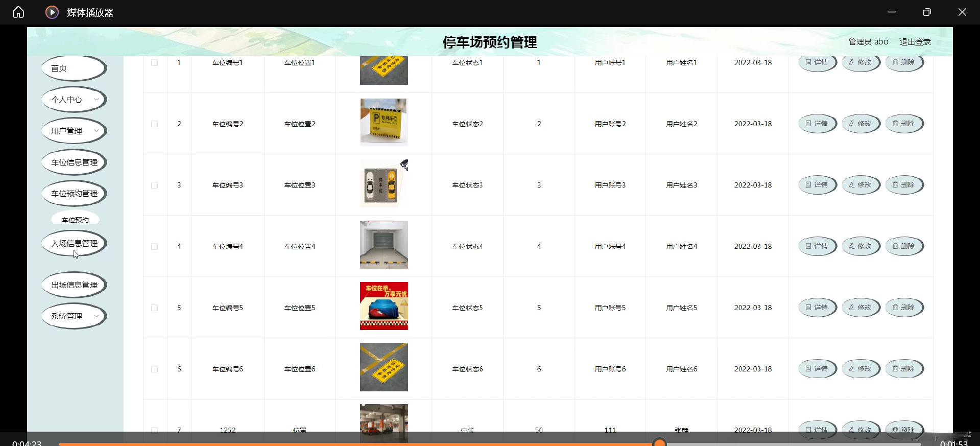980x446 pixels.
Task: Click the 用户姓名3 cell
Action: pos(682,185)
